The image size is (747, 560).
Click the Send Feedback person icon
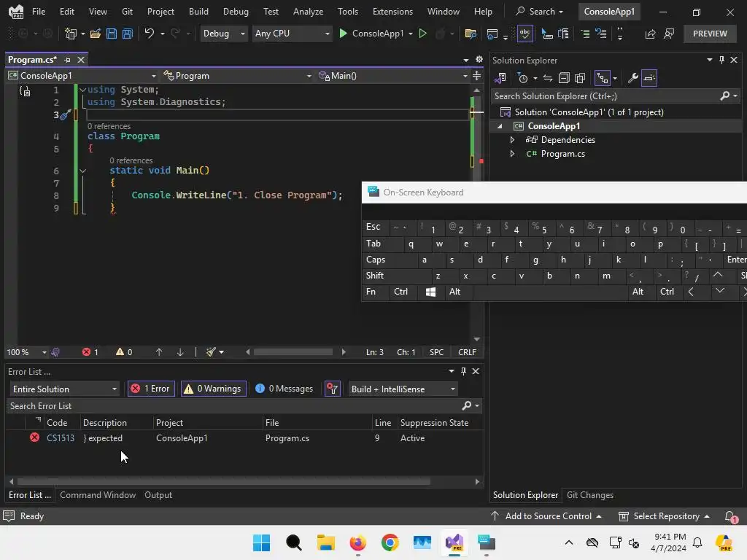pos(669,34)
